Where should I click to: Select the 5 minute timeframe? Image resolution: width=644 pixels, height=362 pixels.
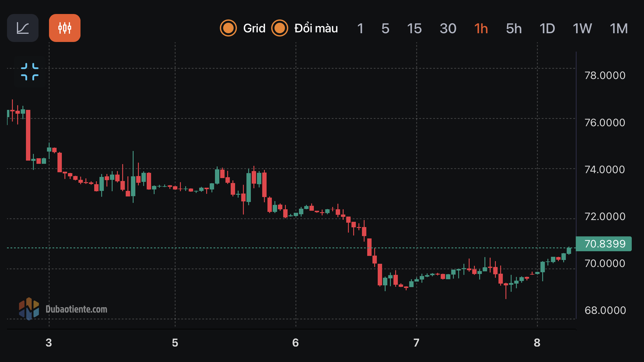385,29
